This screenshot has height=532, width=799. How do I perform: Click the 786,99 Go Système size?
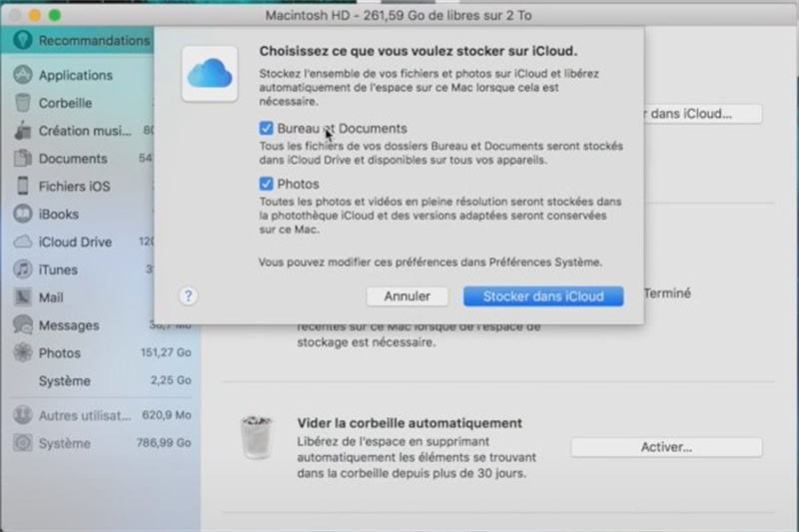pyautogui.click(x=164, y=443)
